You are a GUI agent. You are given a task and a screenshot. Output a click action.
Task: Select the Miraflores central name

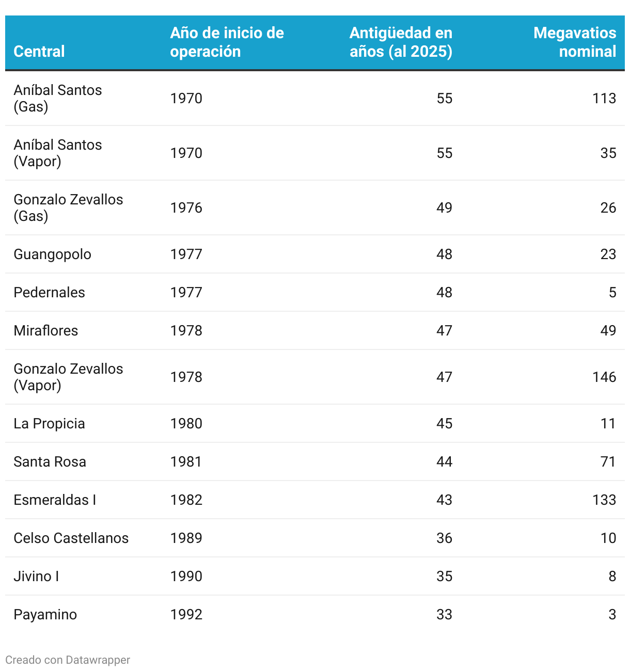point(46,330)
